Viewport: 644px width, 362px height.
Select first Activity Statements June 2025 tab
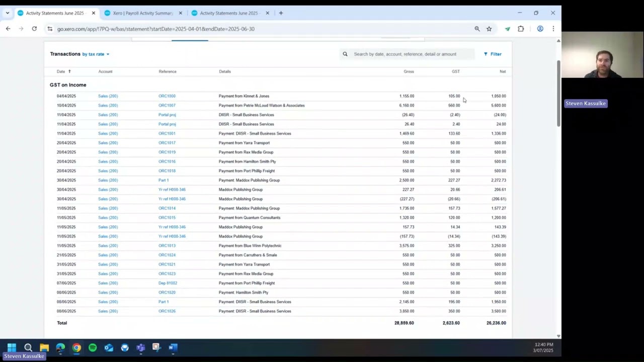pos(55,13)
